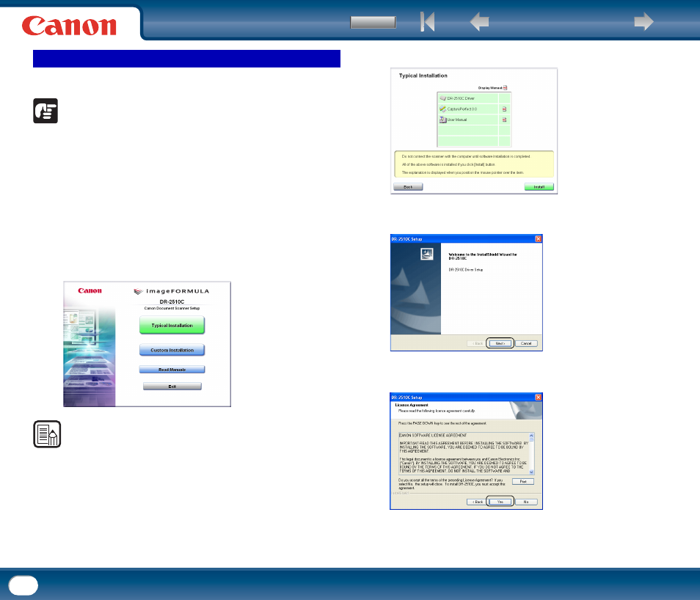Viewport: 700px width, 600px height.
Task: Click the imageFORMULA logo icon
Action: (139, 291)
